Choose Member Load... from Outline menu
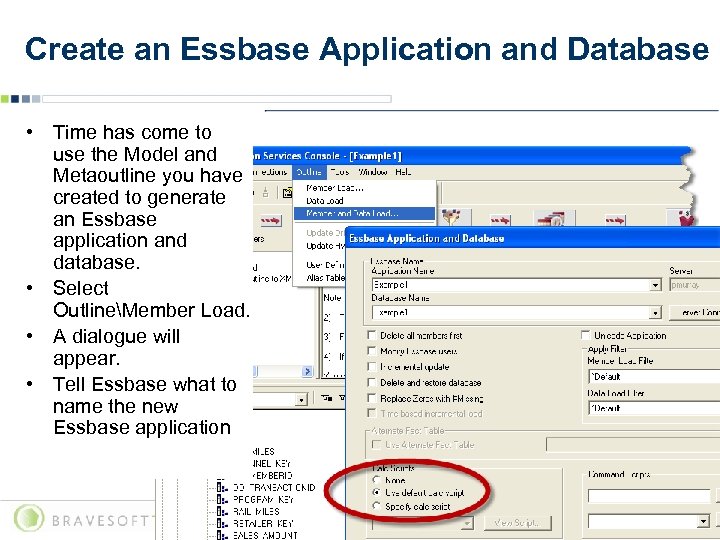The height and width of the screenshot is (540, 720). 364,188
